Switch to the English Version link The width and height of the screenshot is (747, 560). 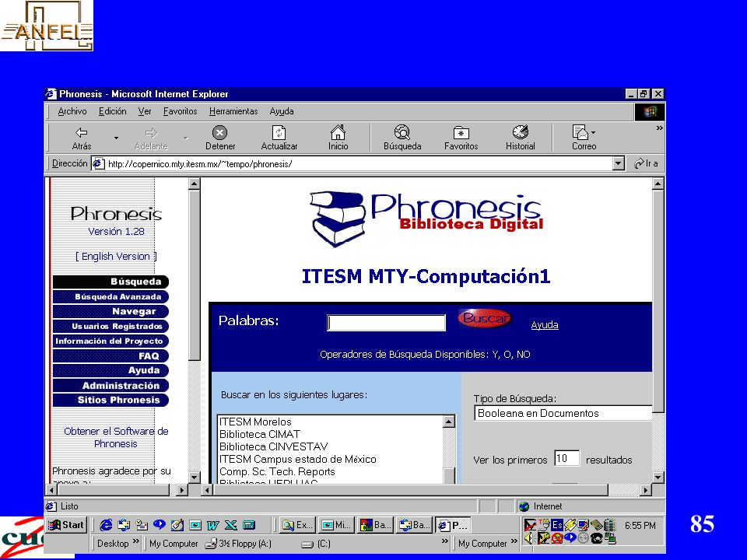(x=116, y=256)
